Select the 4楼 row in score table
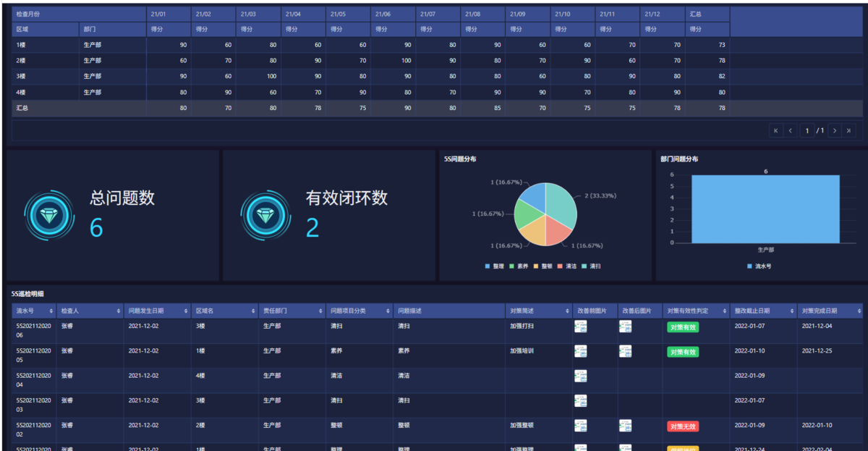The height and width of the screenshot is (451, 868). point(438,93)
